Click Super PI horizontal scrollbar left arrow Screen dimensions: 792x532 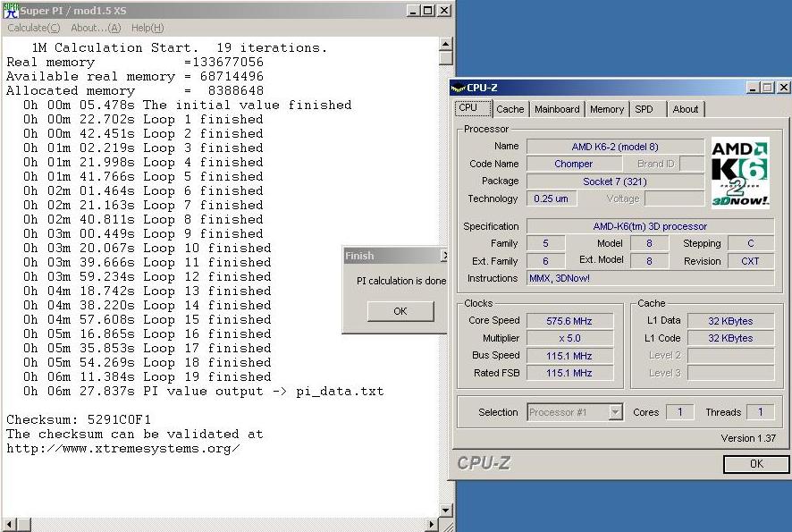(x=10, y=525)
